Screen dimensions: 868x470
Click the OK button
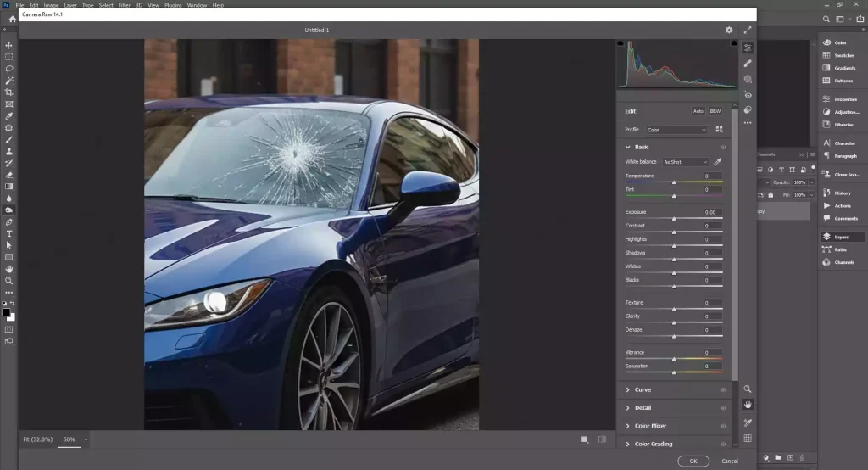[693, 462]
